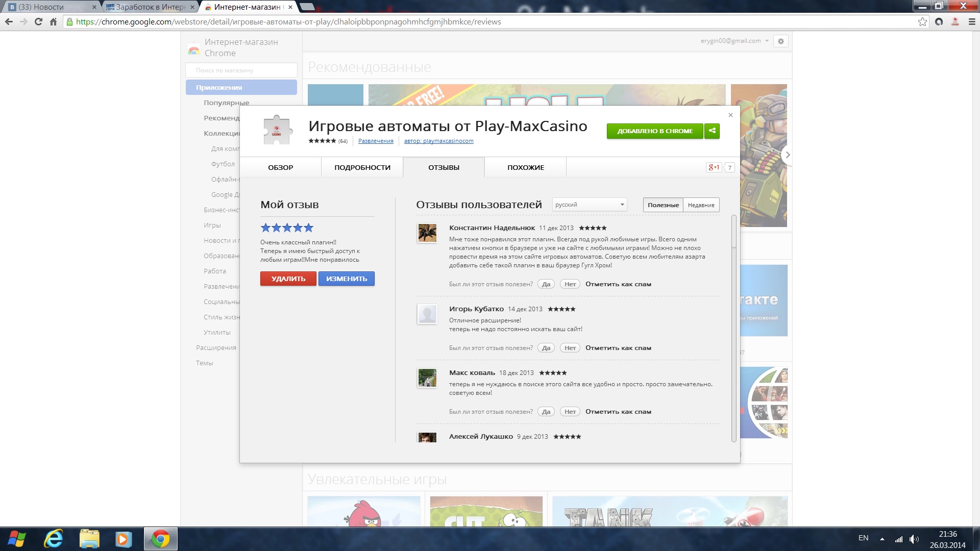The width and height of the screenshot is (980, 551).
Task: Click the network signal tray icon
Action: click(899, 539)
